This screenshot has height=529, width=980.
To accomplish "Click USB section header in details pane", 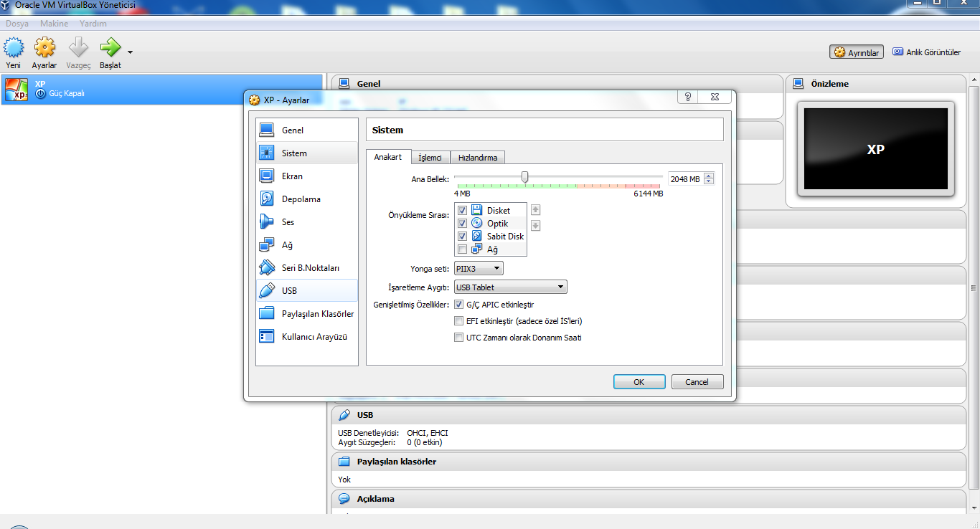I will (649, 415).
